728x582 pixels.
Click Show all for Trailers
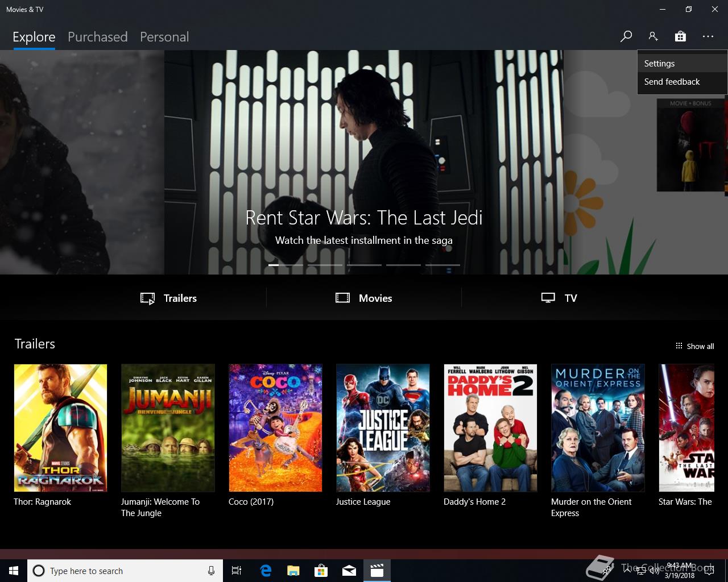pos(694,346)
